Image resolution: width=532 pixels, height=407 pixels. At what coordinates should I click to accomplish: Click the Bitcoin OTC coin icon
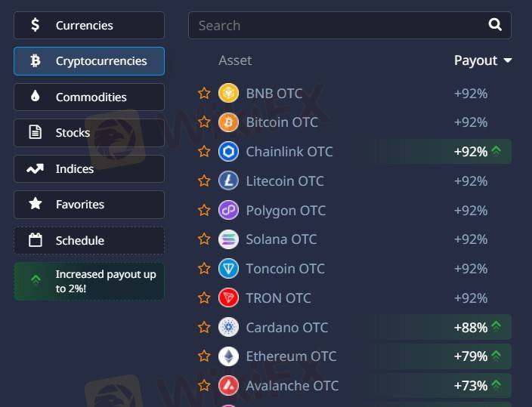point(228,122)
